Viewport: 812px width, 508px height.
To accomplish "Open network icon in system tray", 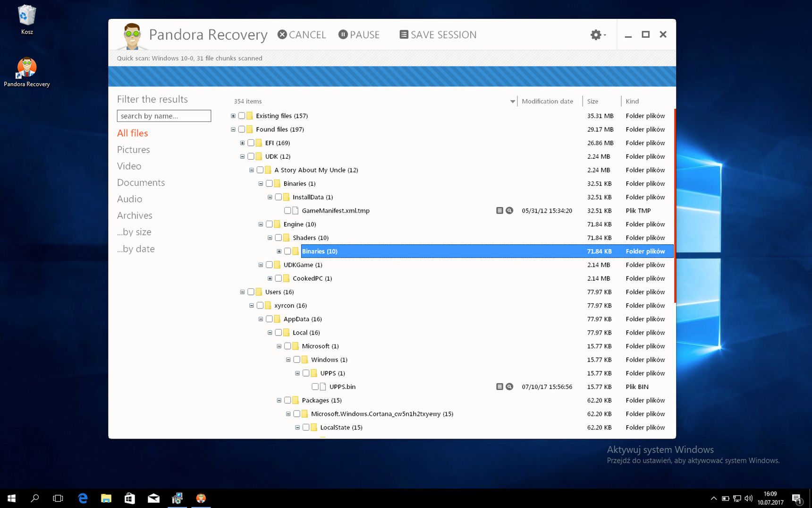I will 737,499.
